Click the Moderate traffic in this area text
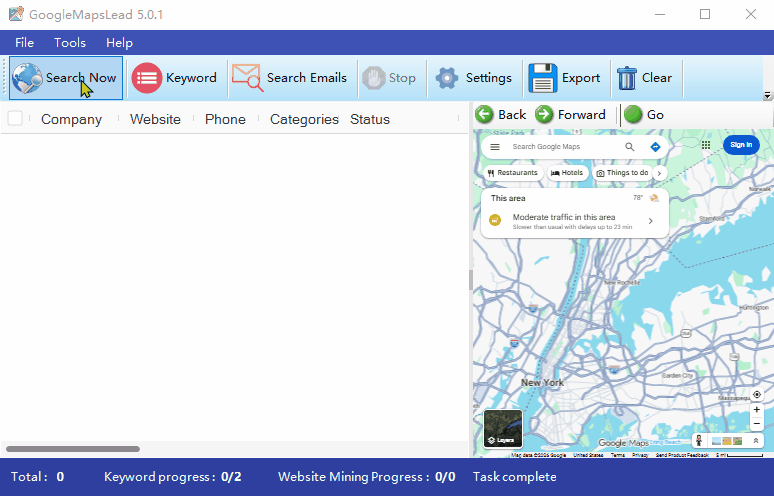This screenshot has height=496, width=774. (564, 217)
